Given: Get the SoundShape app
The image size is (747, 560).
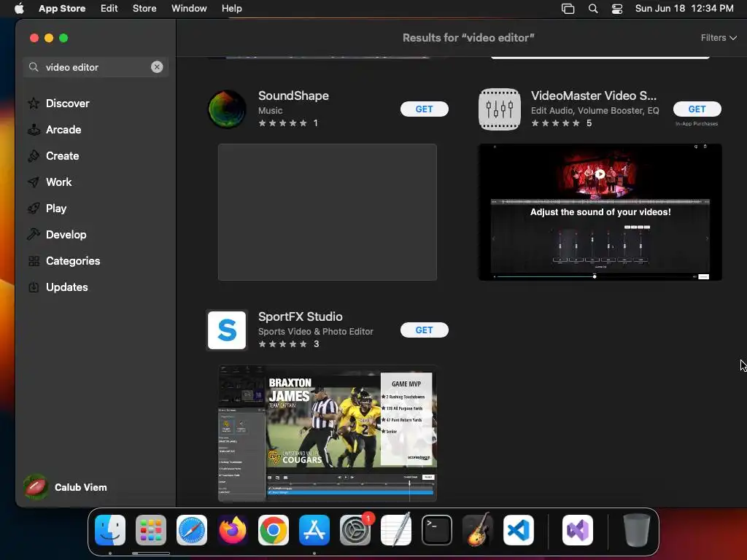Looking at the screenshot, I should tap(424, 109).
